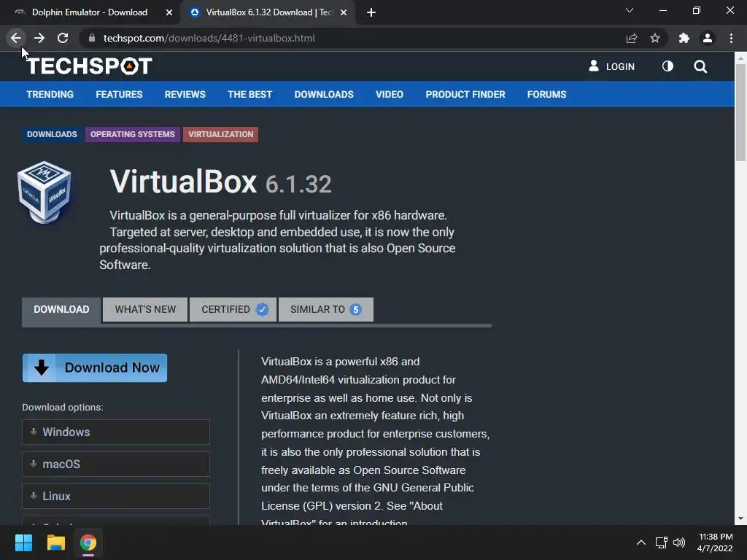The width and height of the screenshot is (747, 560).
Task: Open the clock showing 11:38 PM
Action: [715, 542]
